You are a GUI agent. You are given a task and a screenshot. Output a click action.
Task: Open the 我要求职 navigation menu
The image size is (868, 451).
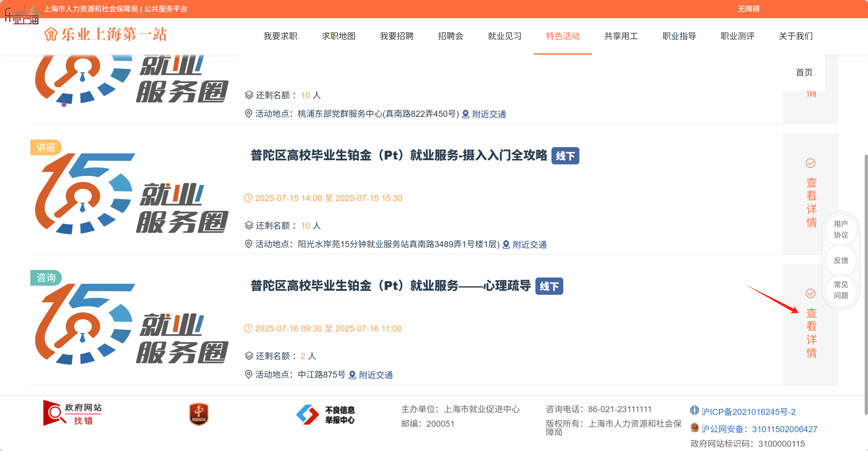[x=280, y=36]
